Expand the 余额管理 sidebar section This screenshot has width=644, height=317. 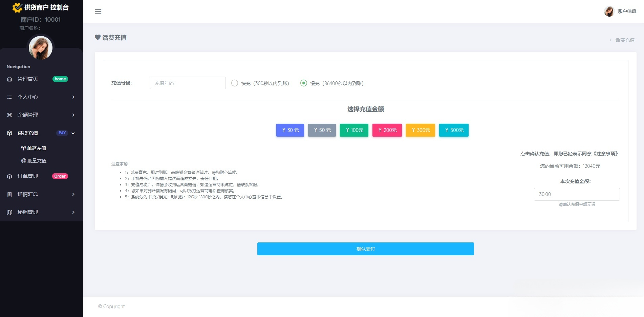73,115
